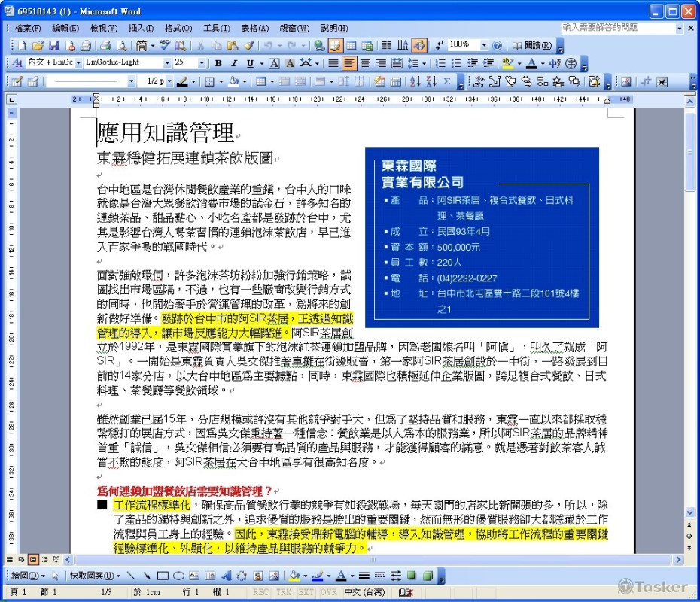The image size is (700, 602).
Task: Open the Columns layout icon
Action: (387, 45)
